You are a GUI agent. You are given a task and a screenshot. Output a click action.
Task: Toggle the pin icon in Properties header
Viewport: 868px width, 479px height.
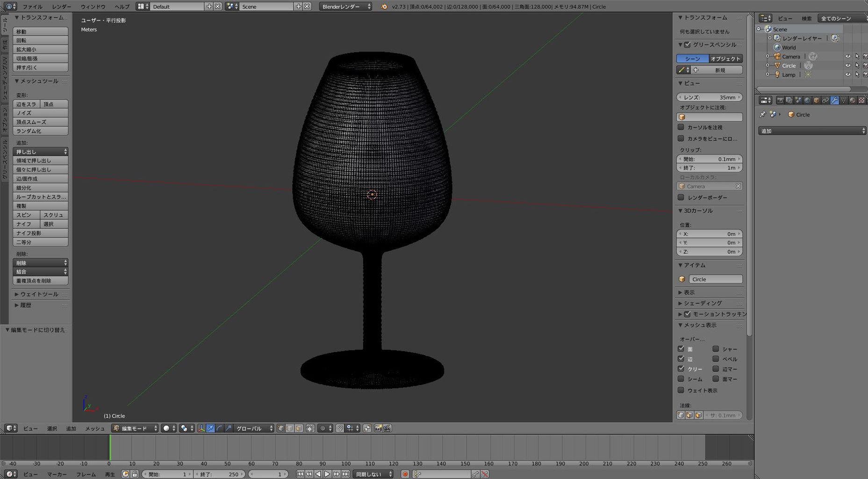762,114
